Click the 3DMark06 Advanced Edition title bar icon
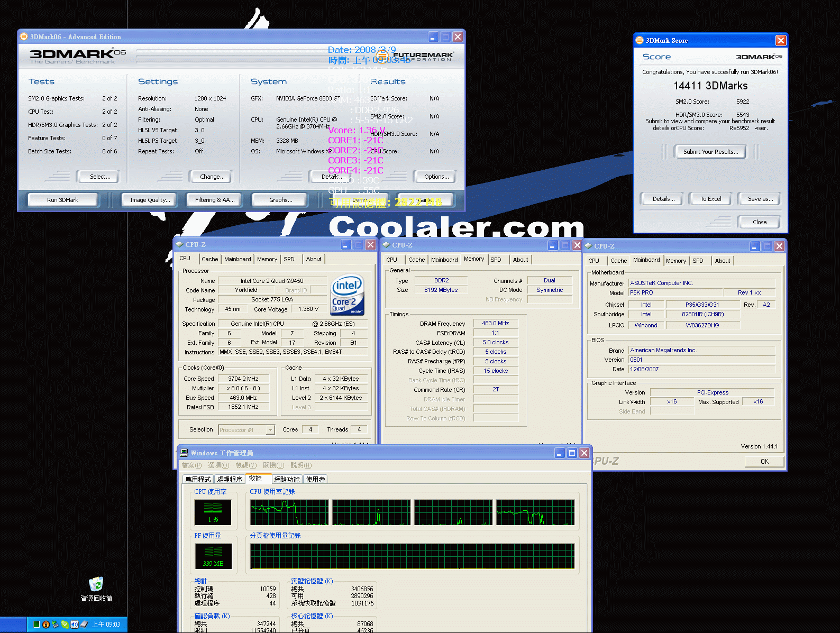The image size is (840, 633). (x=24, y=36)
